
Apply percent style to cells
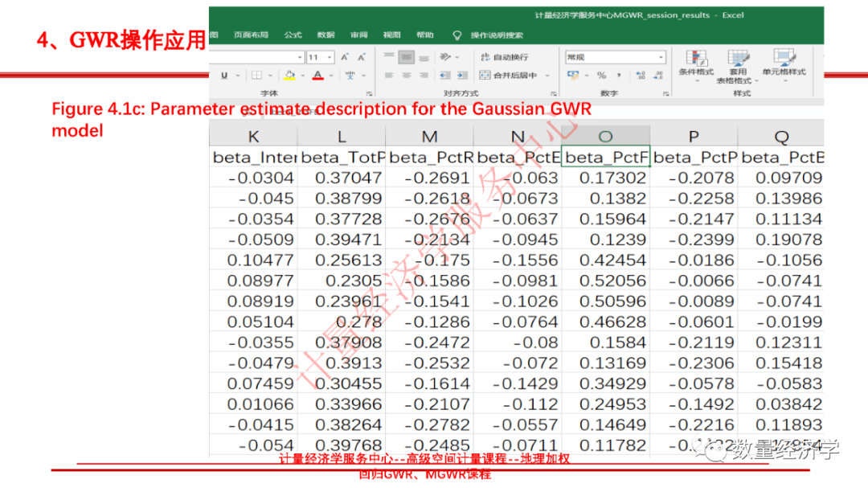pos(600,76)
